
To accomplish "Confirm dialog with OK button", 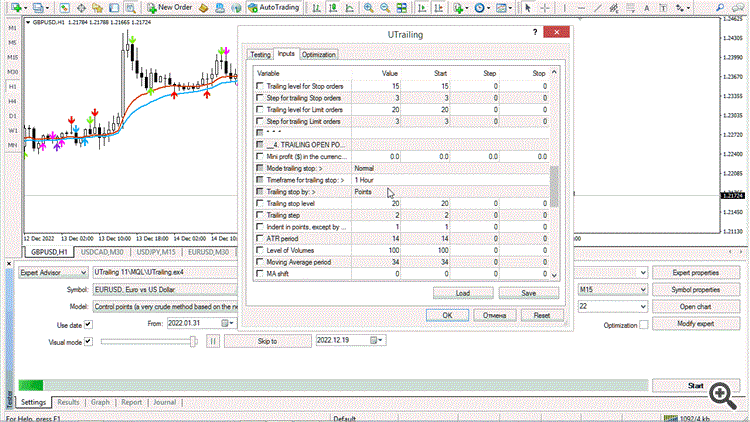I will point(447,315).
